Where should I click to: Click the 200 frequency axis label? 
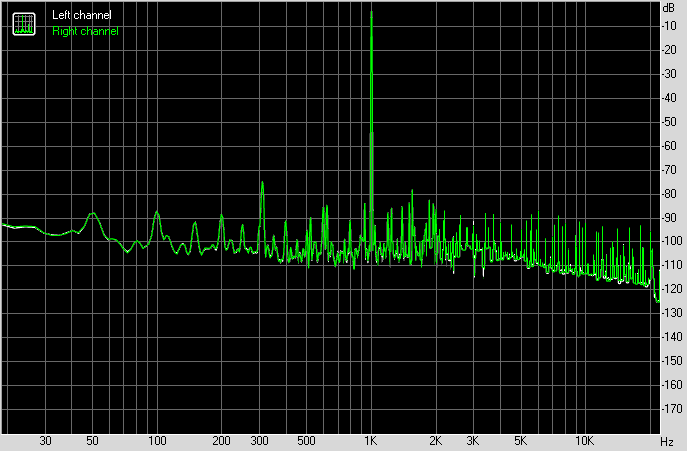[x=221, y=440]
